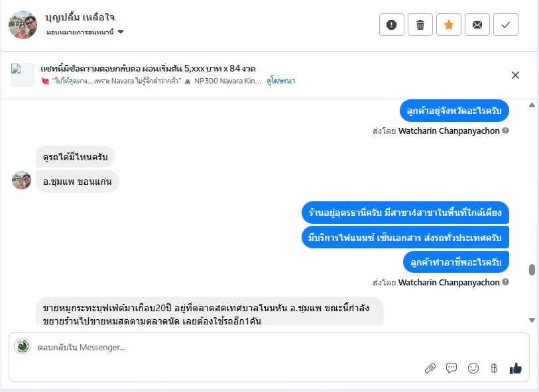
Task: Toggle the orange star follow-up flag
Action: point(448,24)
